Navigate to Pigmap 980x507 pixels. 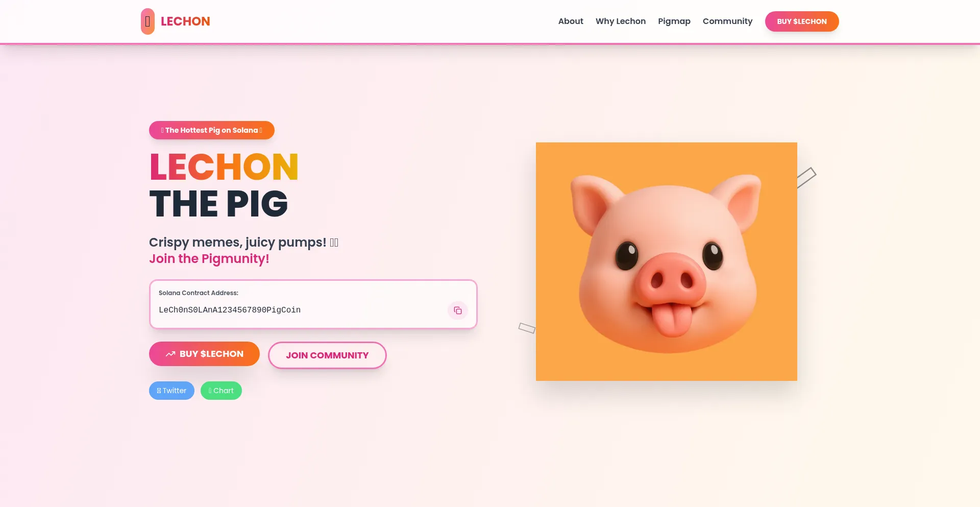(x=674, y=21)
